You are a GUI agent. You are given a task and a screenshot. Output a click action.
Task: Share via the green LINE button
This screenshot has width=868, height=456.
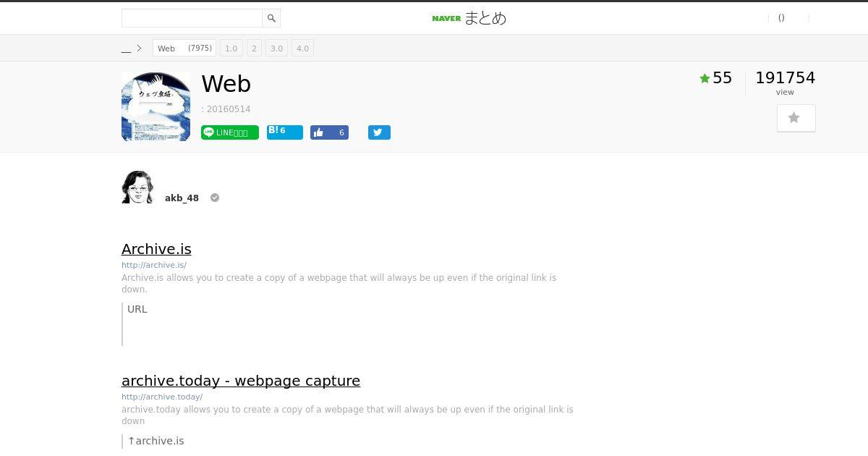click(230, 132)
